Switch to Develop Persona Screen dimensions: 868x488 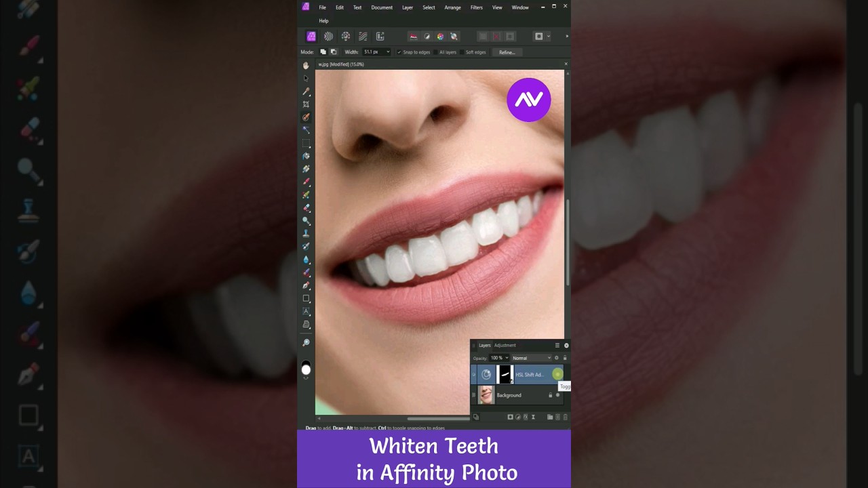(x=346, y=37)
